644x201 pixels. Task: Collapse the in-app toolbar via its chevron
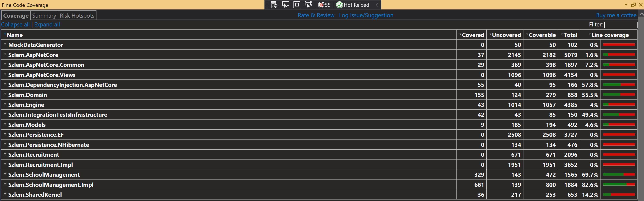click(377, 5)
